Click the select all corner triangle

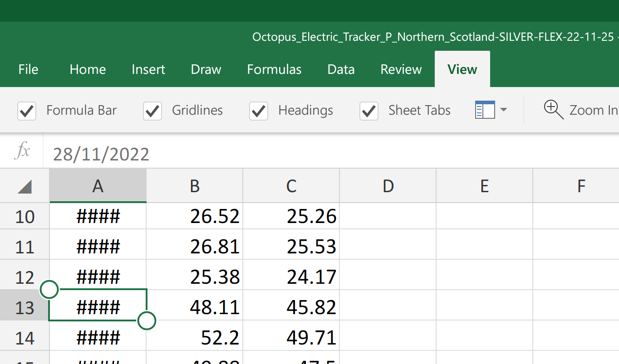(25, 186)
